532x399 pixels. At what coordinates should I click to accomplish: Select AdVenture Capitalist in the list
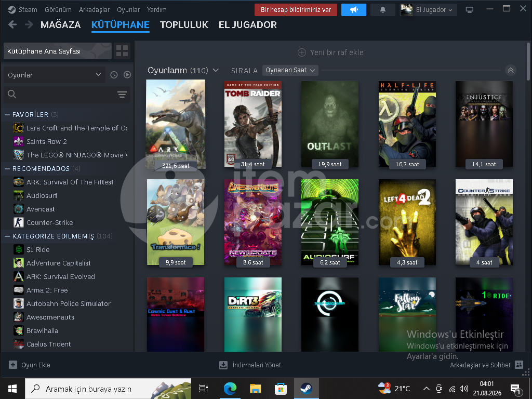(x=58, y=263)
